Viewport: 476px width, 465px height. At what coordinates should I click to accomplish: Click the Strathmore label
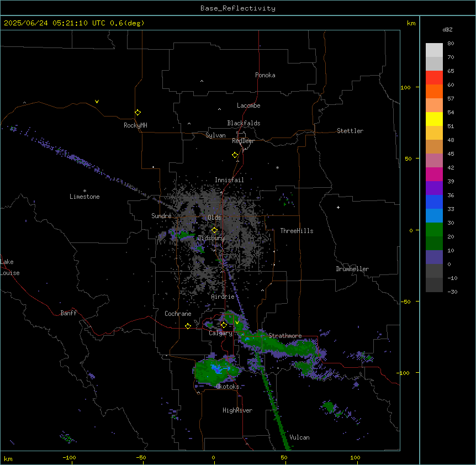(285, 336)
